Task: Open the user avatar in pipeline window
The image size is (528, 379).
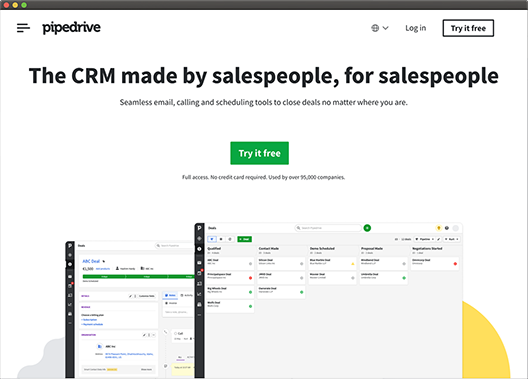Action: click(456, 228)
